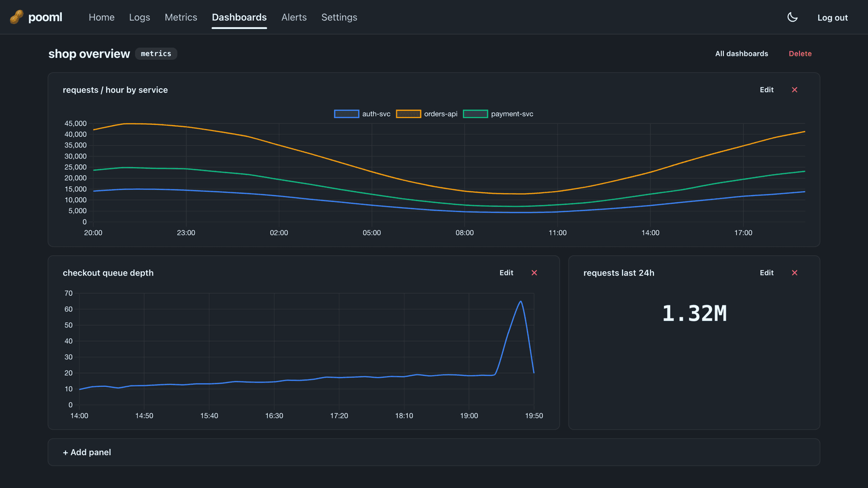Viewport: 868px width, 488px height.
Task: Switch to the Metrics tab
Action: point(181,17)
